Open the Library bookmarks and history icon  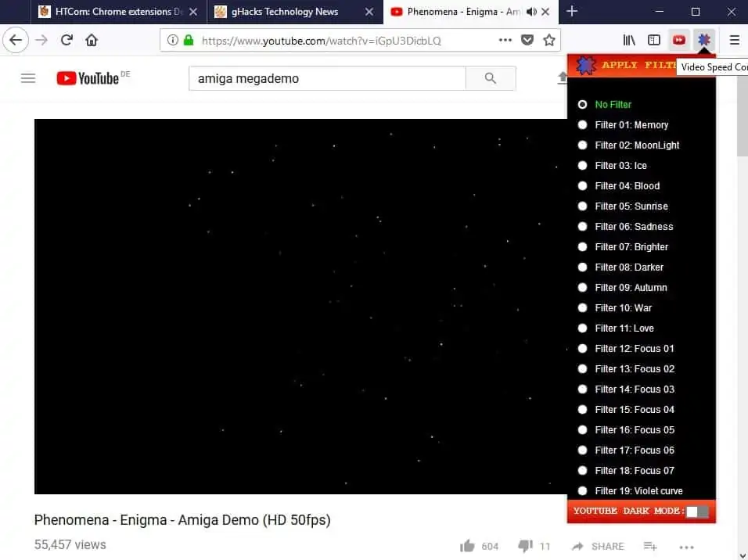click(x=629, y=40)
